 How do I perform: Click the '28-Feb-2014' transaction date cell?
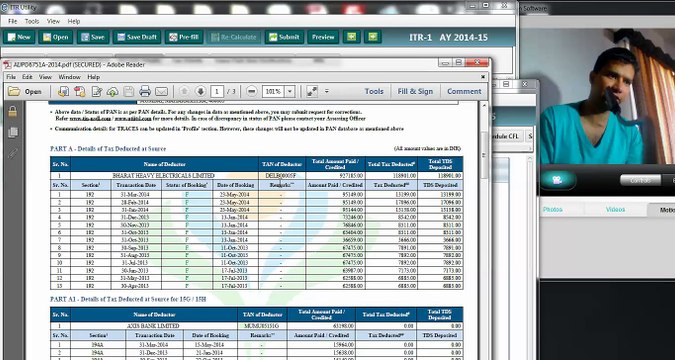[x=135, y=202]
